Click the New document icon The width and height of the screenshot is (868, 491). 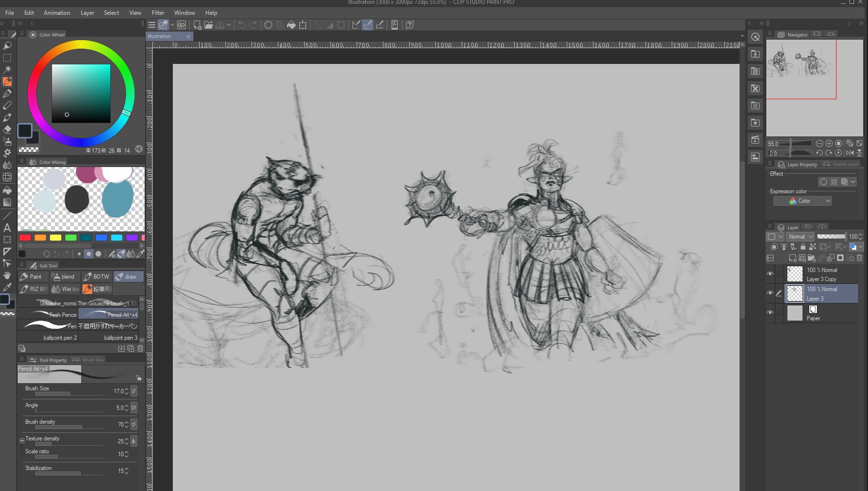197,25
